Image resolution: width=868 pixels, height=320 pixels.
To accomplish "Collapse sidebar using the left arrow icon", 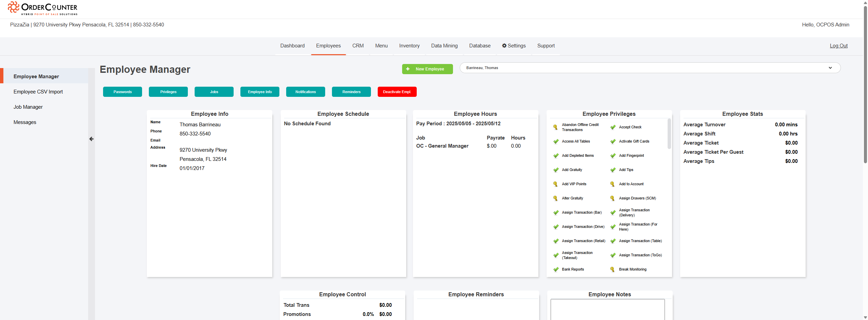I will (x=92, y=139).
